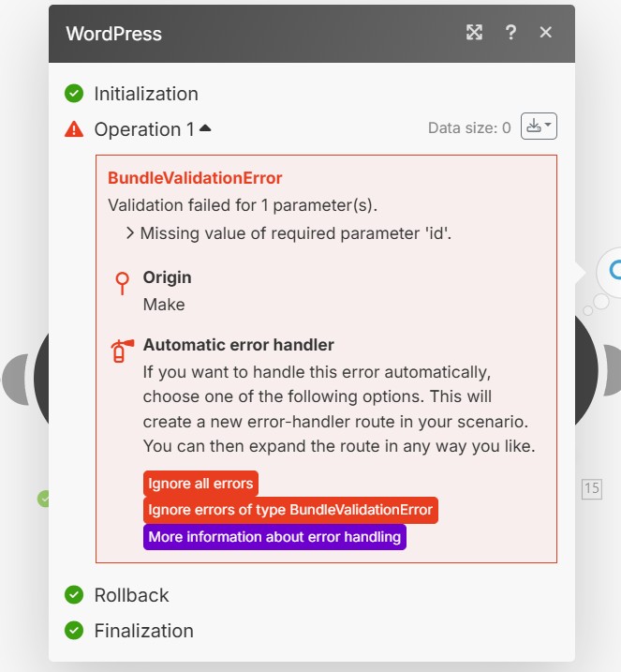Choose Ignore errors of type BundleValidationError

click(290, 510)
